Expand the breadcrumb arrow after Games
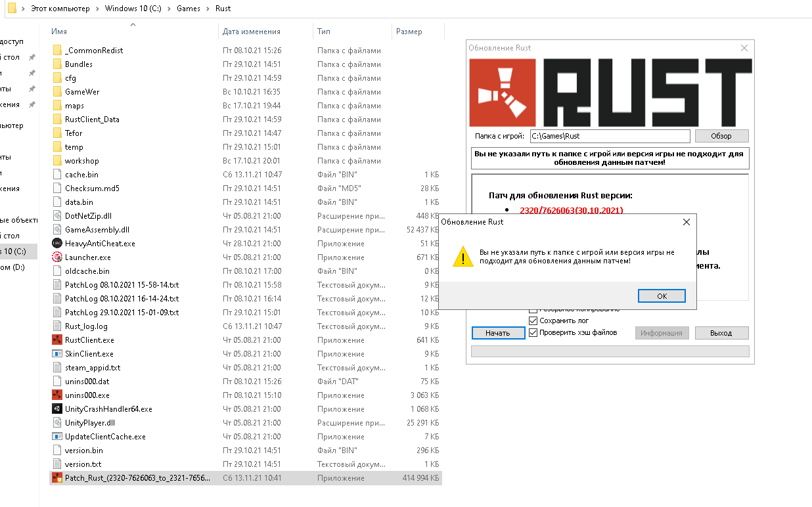Viewport: 812px width, 507px height. [x=208, y=9]
